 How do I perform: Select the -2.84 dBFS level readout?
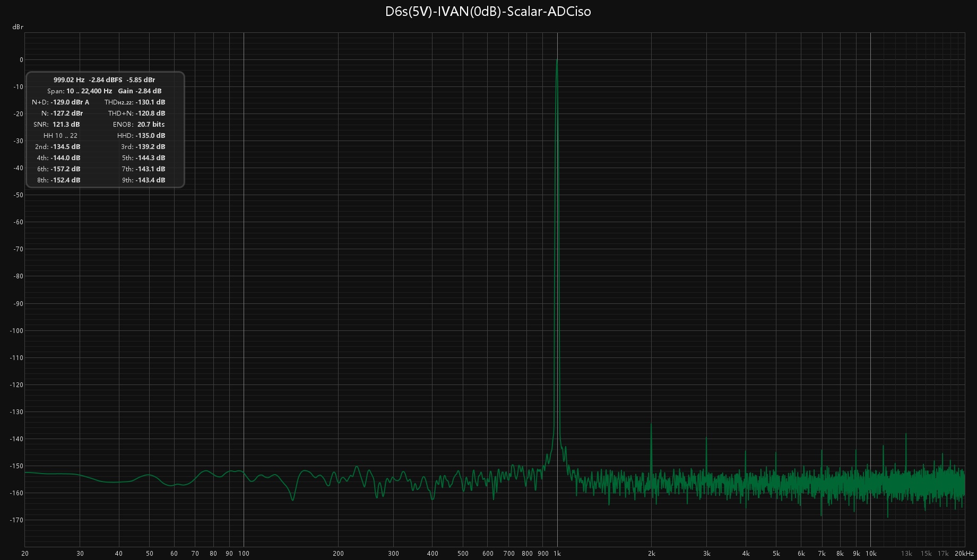coord(106,80)
